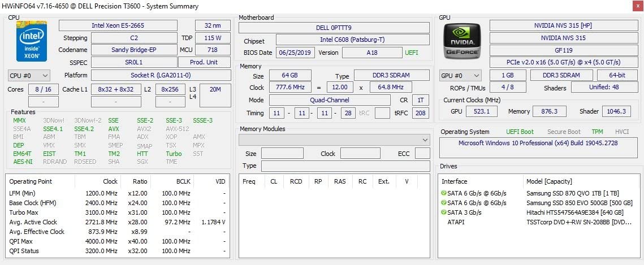Viewport: 644px width, 265px height.
Task: Click the green UEFI Boot label
Action: point(520,132)
